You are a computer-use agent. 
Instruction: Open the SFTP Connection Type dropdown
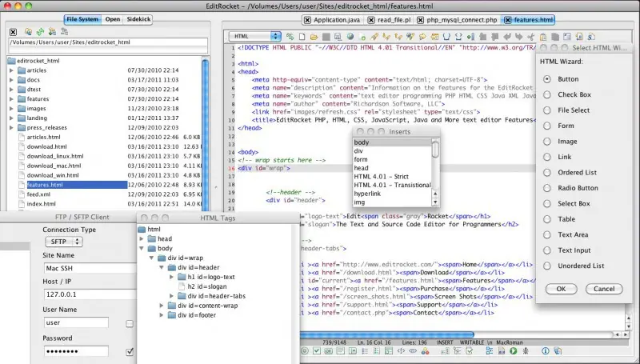64,242
